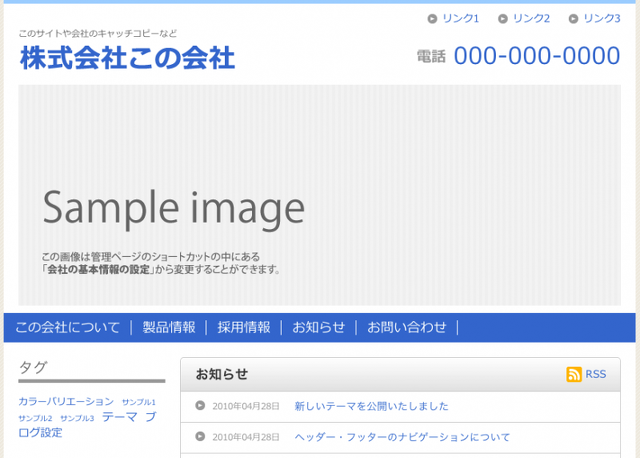Screen dimensions: 640x458
Task: Click the テーマ tag link
Action: point(119,417)
